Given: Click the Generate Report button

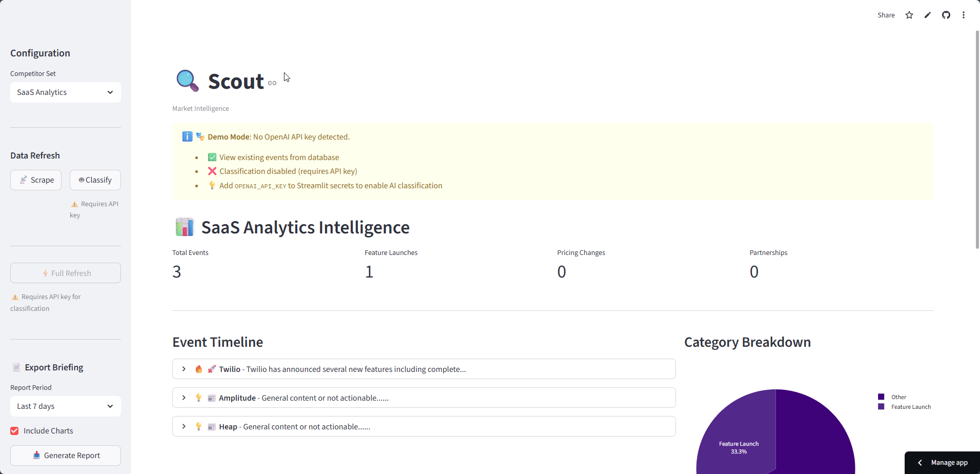Looking at the screenshot, I should [66, 456].
